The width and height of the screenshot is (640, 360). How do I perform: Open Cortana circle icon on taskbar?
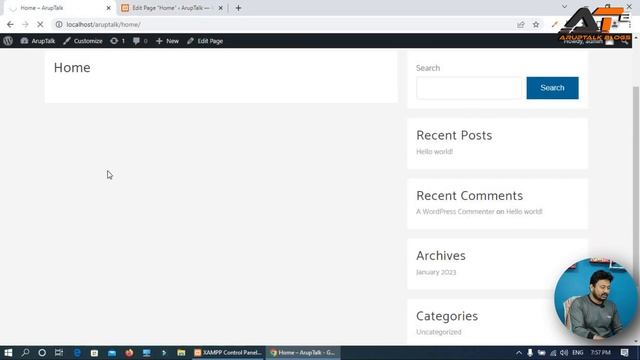42,353
